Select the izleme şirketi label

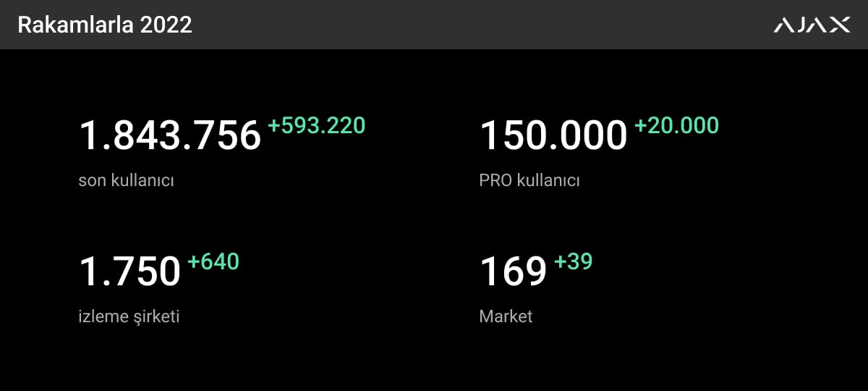pos(129,316)
